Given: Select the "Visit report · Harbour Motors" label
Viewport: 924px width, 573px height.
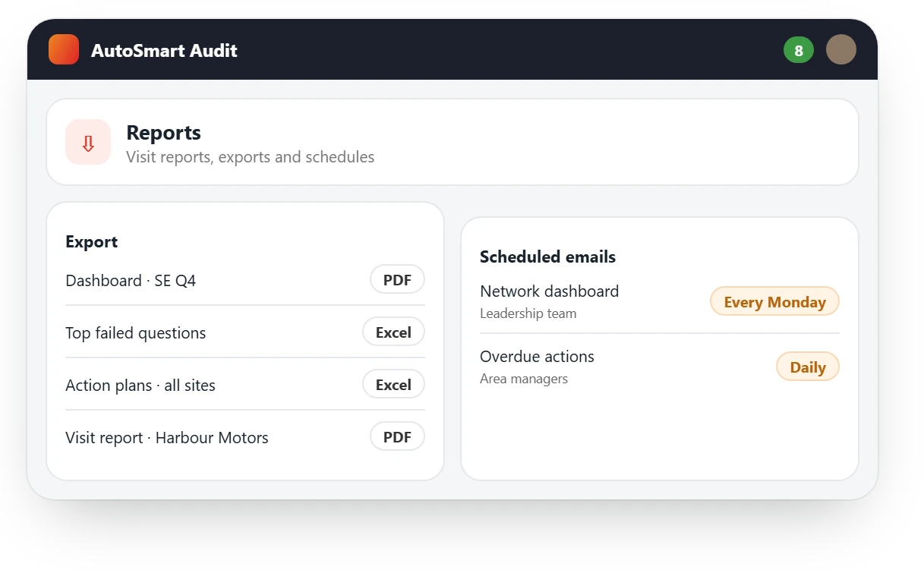Looking at the screenshot, I should pyautogui.click(x=167, y=438).
